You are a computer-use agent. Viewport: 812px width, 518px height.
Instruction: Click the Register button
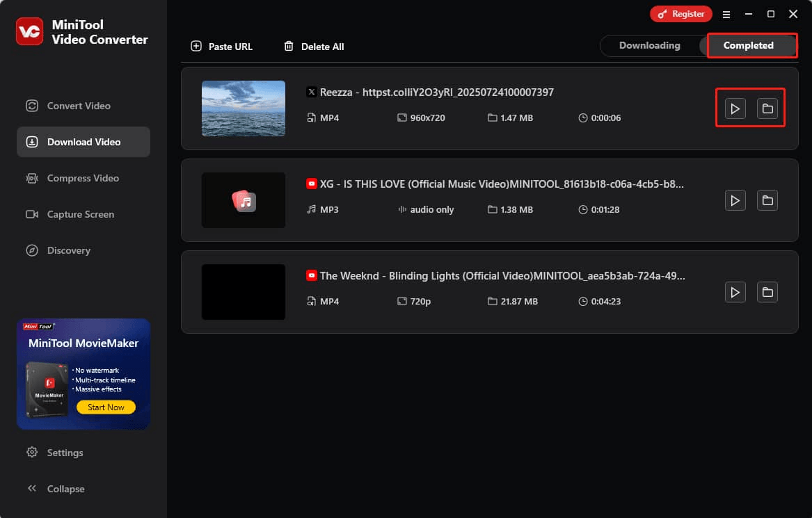point(681,14)
